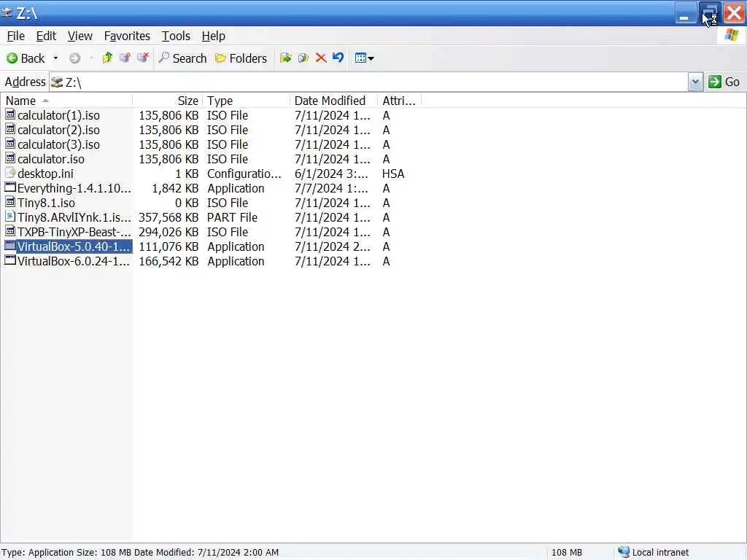The image size is (747, 560).
Task: Sort by the Attributes column header
Action: (x=399, y=101)
